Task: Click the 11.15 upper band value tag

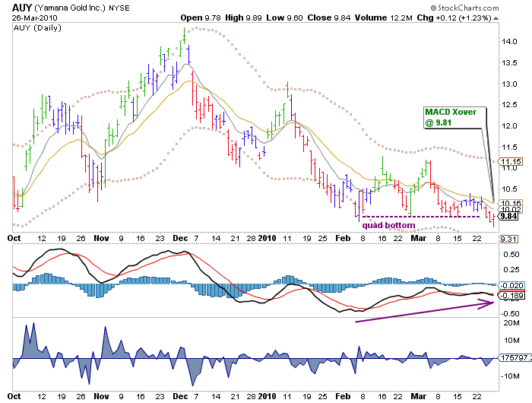Action: point(511,162)
